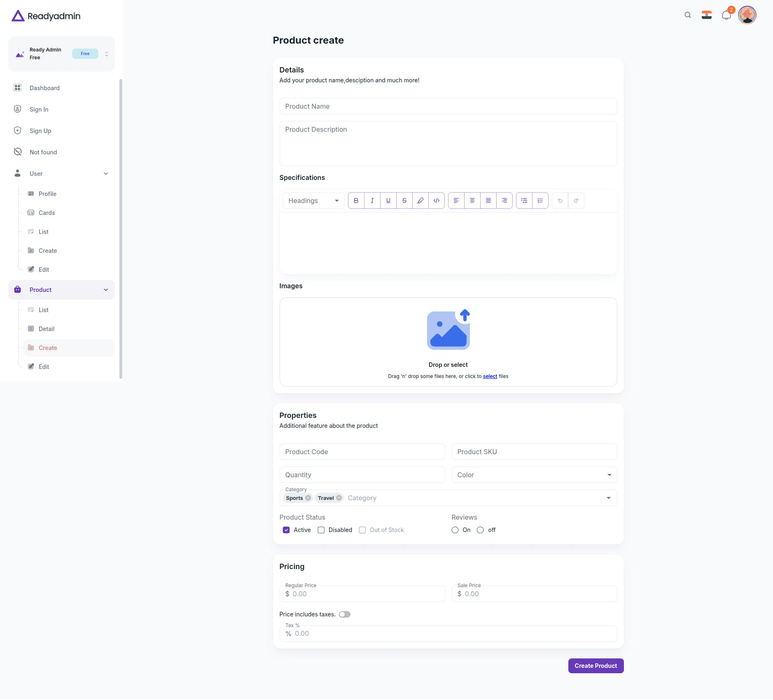This screenshot has height=700, width=773.
Task: Enable the Price includes taxes toggle
Action: (x=344, y=614)
